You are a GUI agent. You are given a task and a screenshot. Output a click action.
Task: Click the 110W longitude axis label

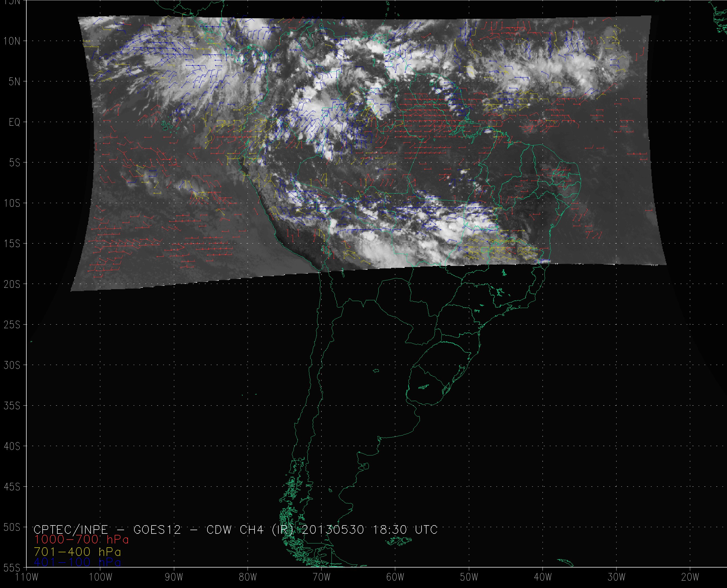(x=27, y=577)
